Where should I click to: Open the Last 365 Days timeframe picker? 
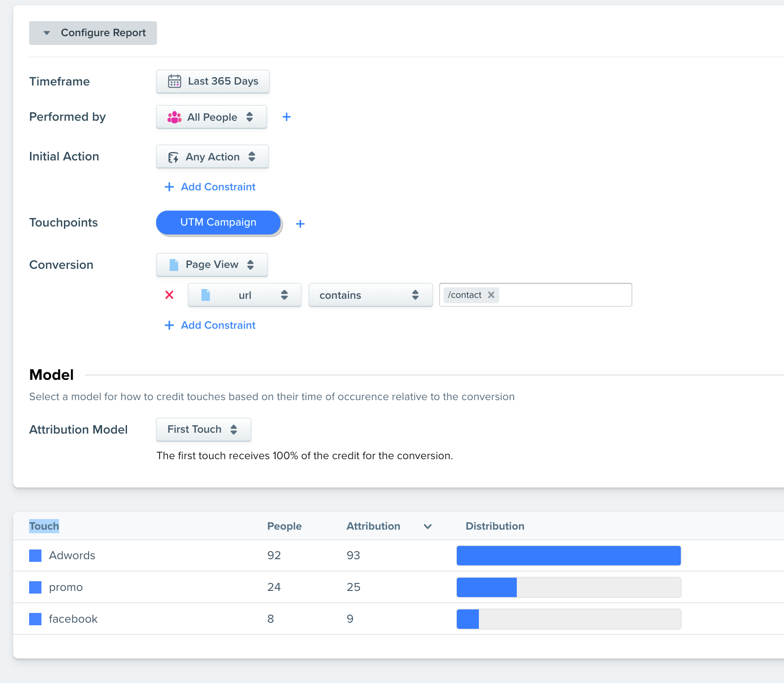pos(213,82)
